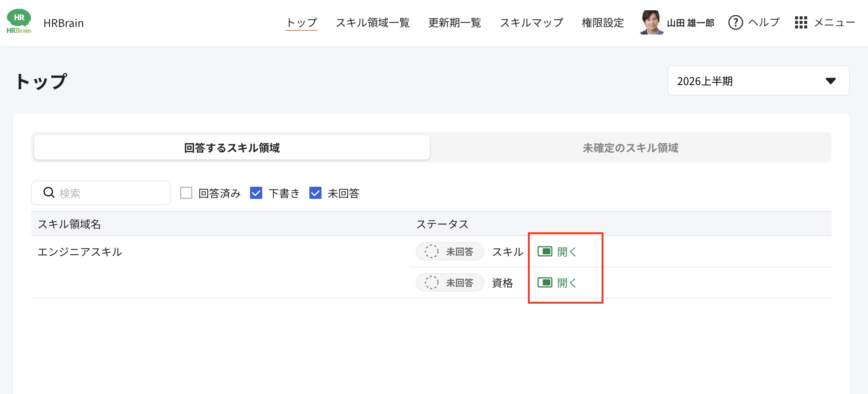Click the 未回答 dashed circle in スキル row
Viewport: 868px width, 394px height.
[431, 251]
